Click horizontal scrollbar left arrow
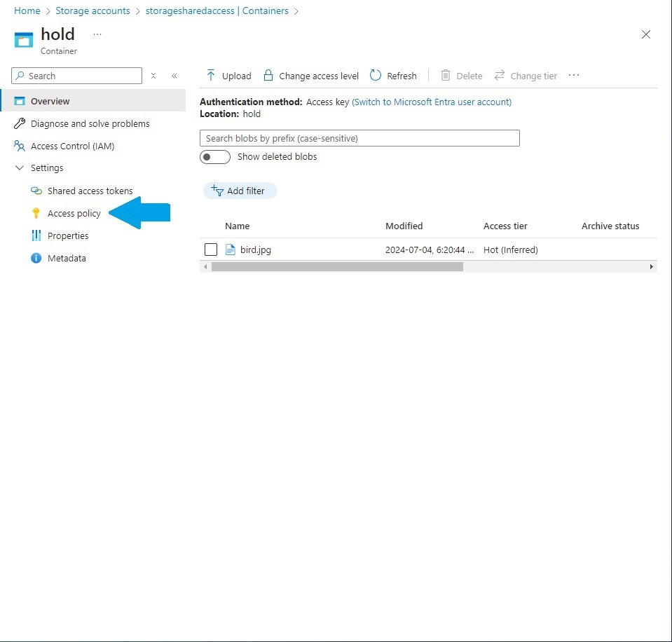This screenshot has height=642, width=672. pyautogui.click(x=206, y=266)
